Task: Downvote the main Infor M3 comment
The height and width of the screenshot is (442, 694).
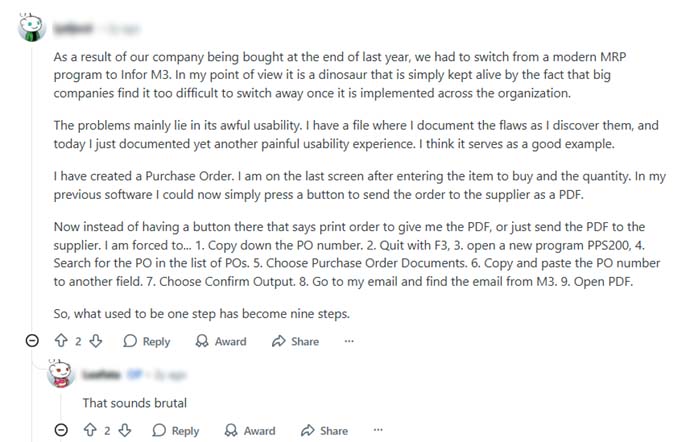Action: point(96,341)
